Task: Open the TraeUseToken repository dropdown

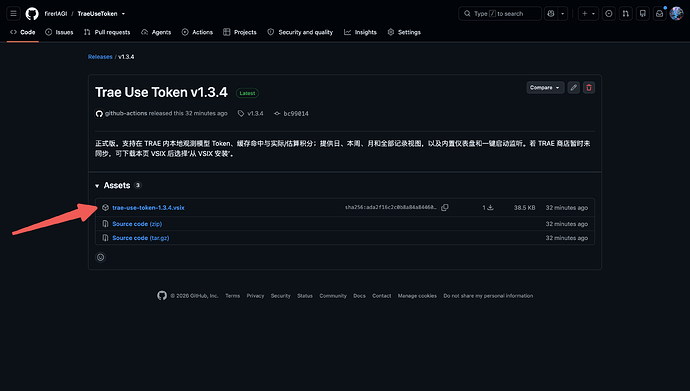Action: pos(101,14)
